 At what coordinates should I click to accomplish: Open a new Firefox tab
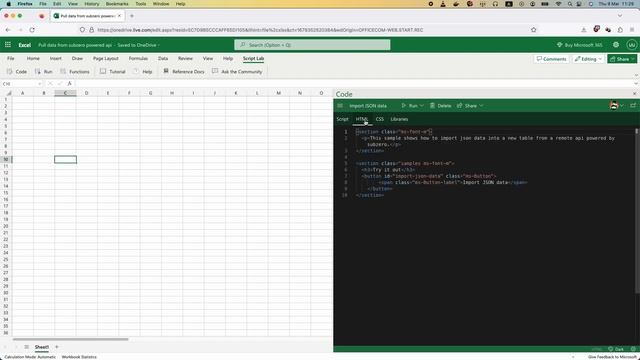click(132, 16)
